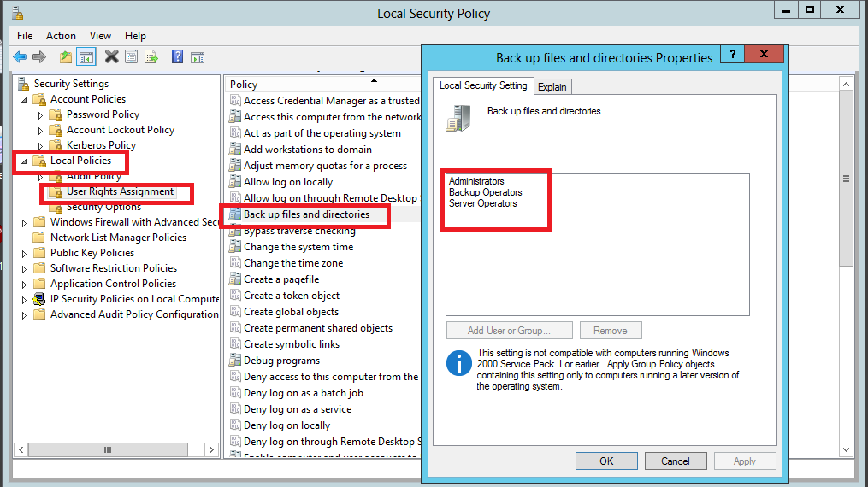Collapse the Account Policies tree node
The image size is (868, 487).
pos(24,100)
